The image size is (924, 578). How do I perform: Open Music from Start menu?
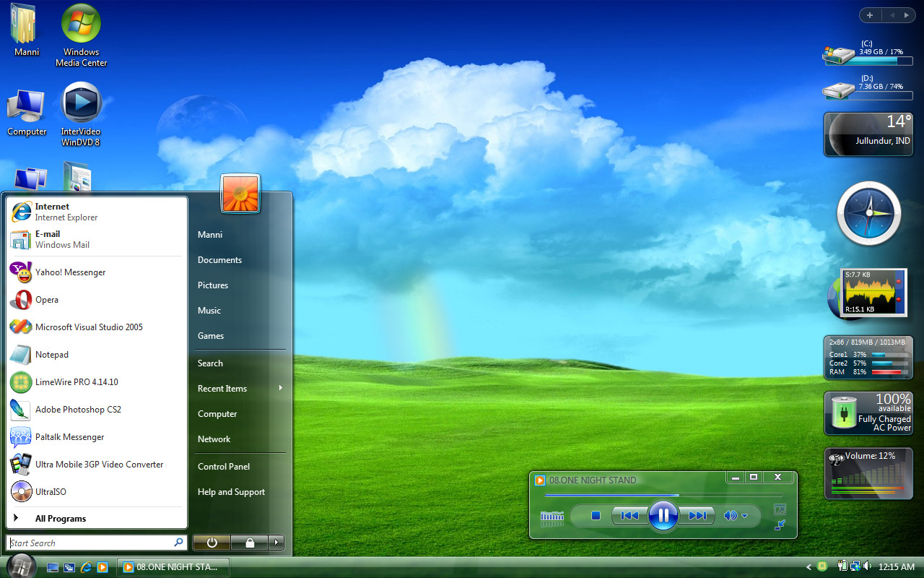point(240,311)
